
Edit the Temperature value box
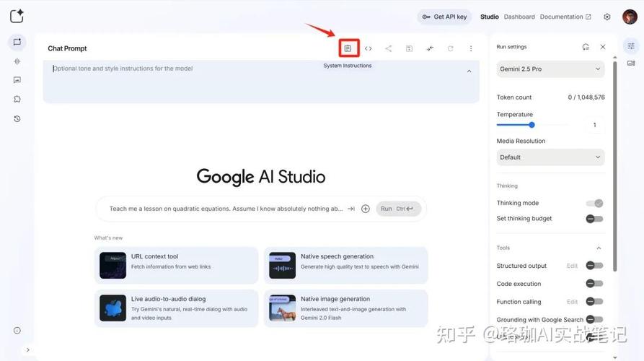594,125
